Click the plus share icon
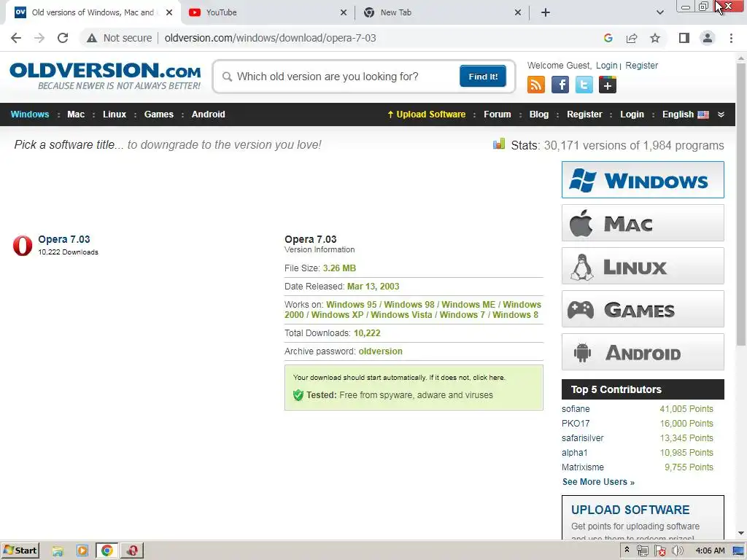The height and width of the screenshot is (560, 747). 608,85
